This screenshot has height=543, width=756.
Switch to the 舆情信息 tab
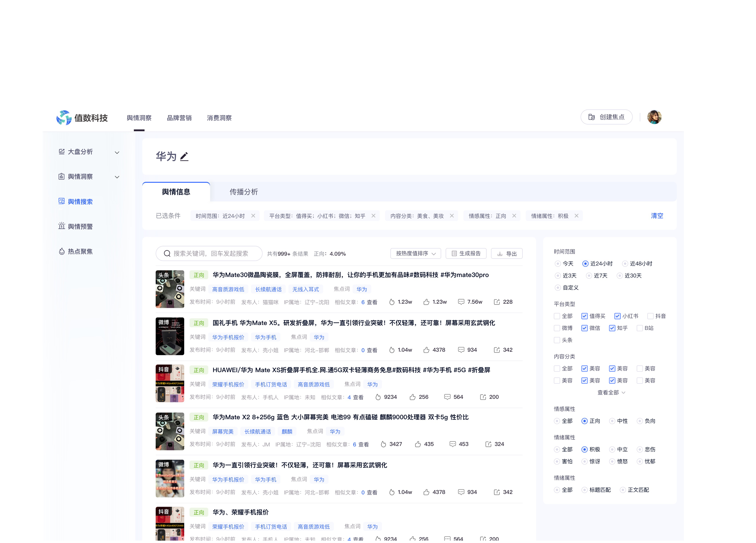pyautogui.click(x=176, y=192)
